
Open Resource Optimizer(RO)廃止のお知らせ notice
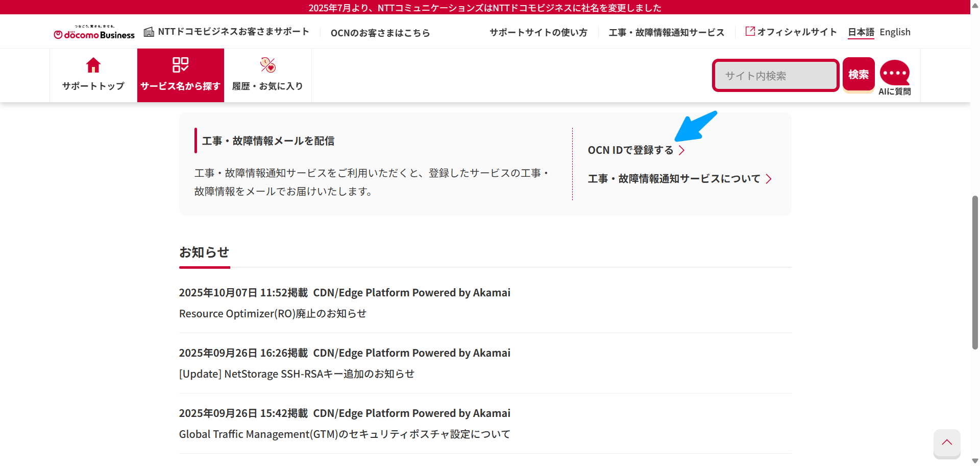coord(273,314)
